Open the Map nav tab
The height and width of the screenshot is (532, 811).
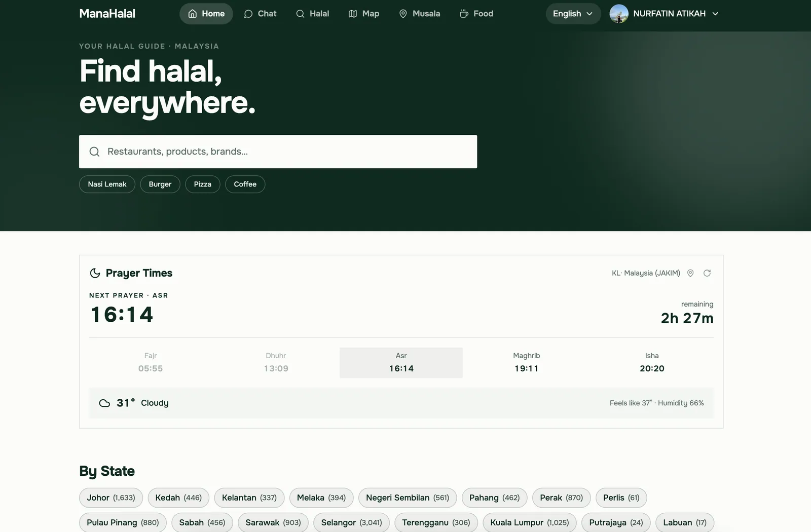tap(364, 14)
